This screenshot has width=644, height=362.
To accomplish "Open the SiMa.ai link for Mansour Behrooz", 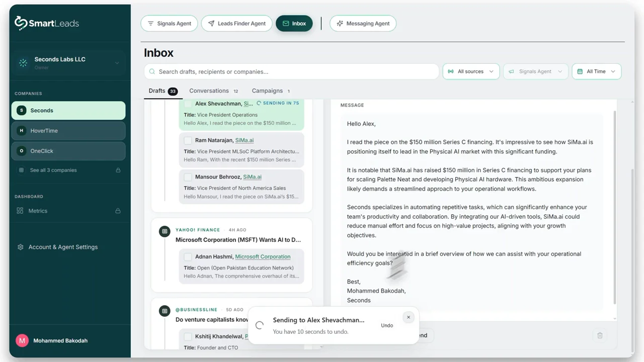I will pyautogui.click(x=252, y=177).
